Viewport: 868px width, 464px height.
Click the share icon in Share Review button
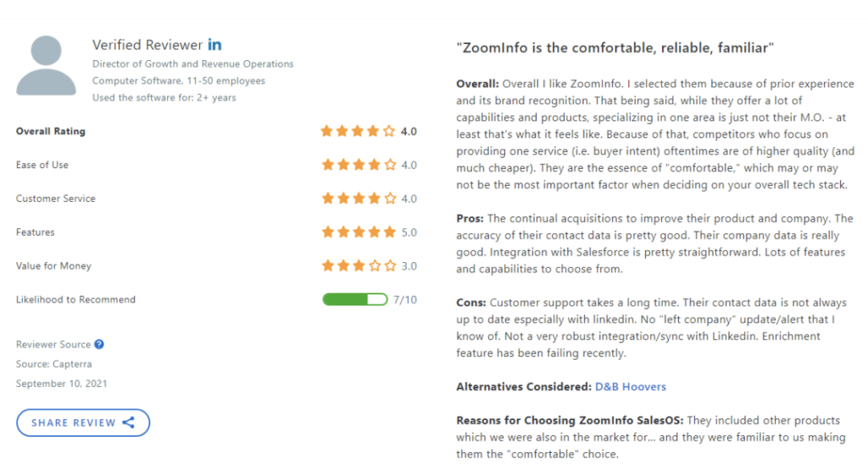[129, 422]
